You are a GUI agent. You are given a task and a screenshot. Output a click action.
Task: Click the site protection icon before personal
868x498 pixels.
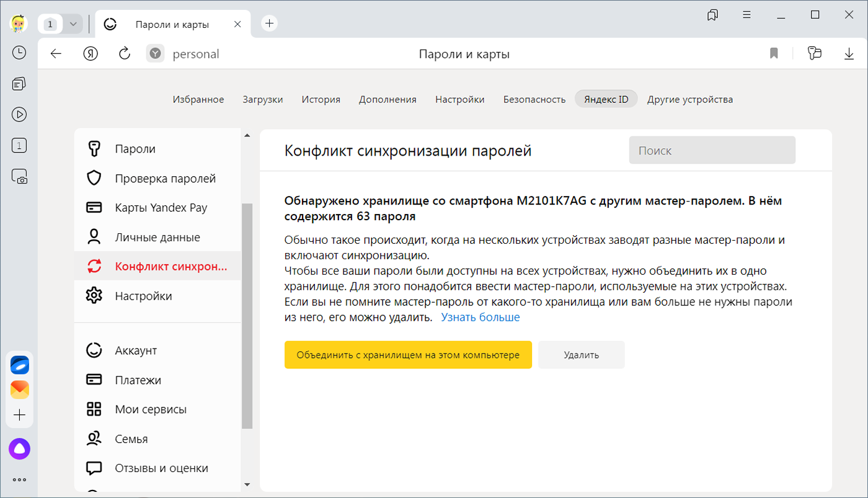(156, 54)
